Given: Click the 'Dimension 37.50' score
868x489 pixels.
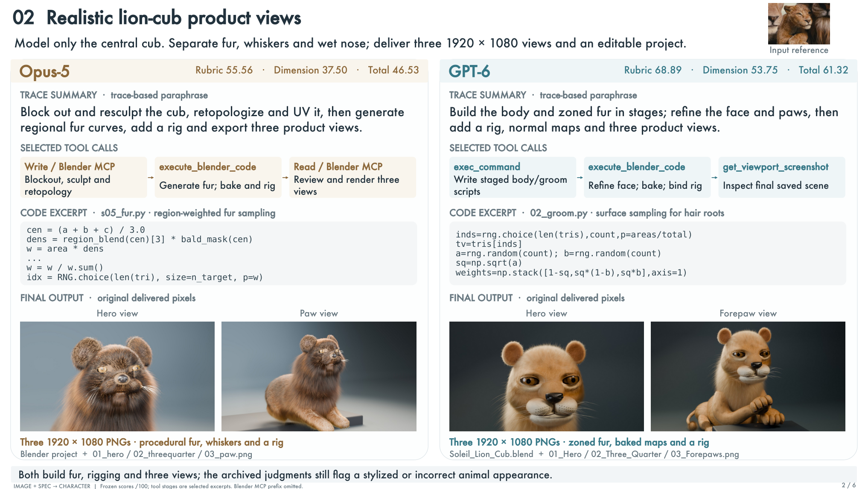Looking at the screenshot, I should click(311, 70).
